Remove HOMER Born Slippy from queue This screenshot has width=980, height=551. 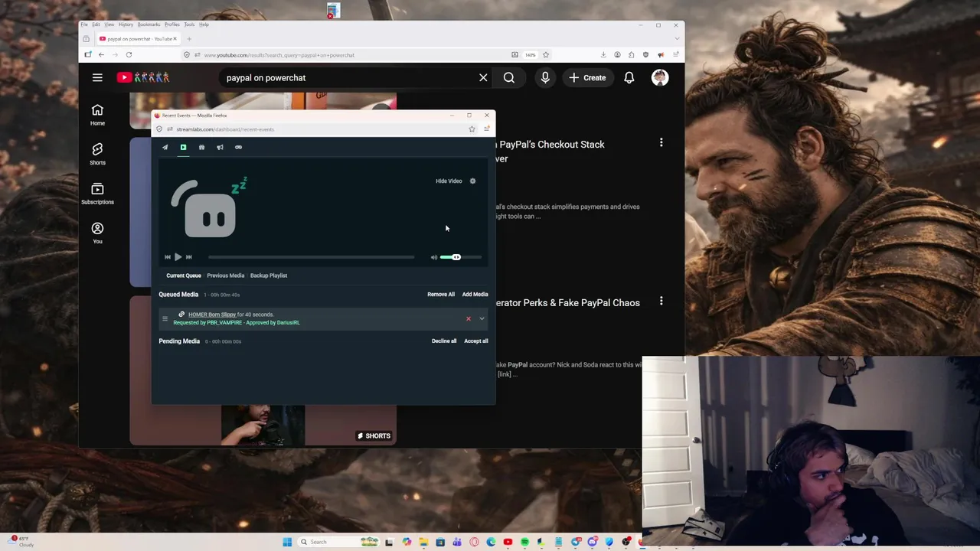(x=469, y=318)
